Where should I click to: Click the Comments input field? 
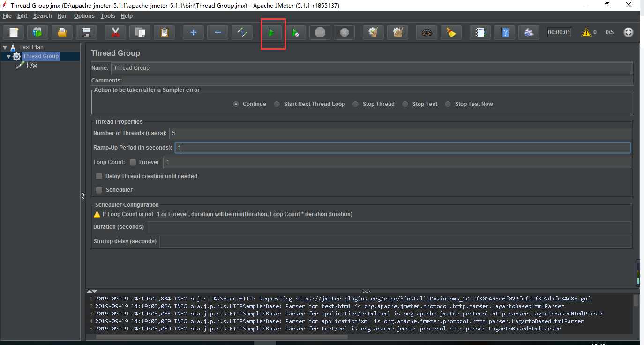pyautogui.click(x=378, y=81)
